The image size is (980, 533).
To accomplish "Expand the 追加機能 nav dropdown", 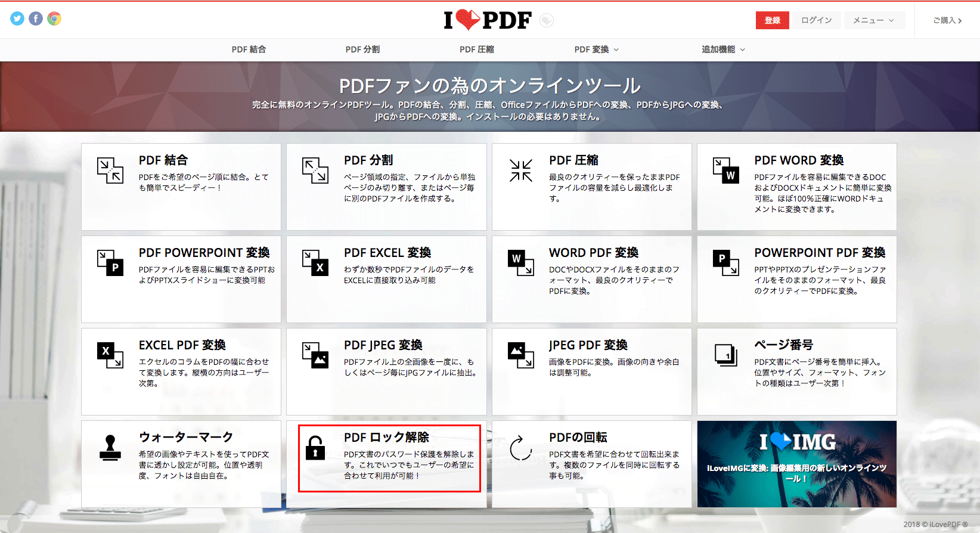I will tap(723, 49).
